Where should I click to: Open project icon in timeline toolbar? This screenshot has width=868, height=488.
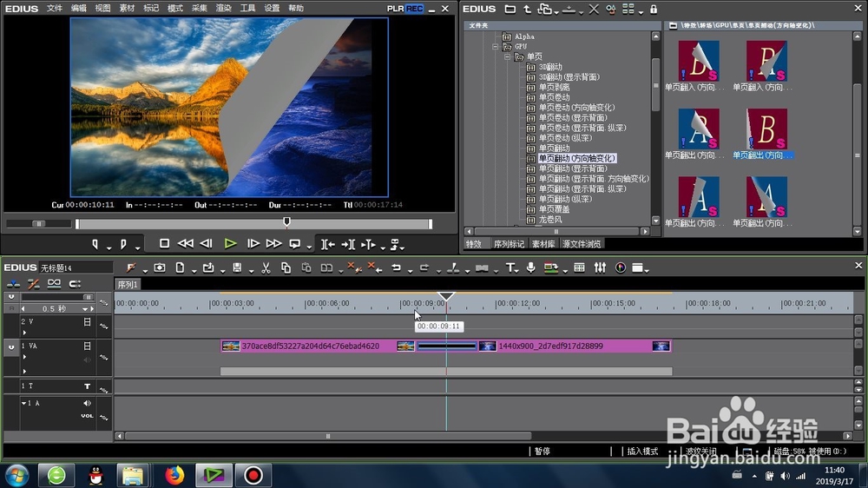208,268
